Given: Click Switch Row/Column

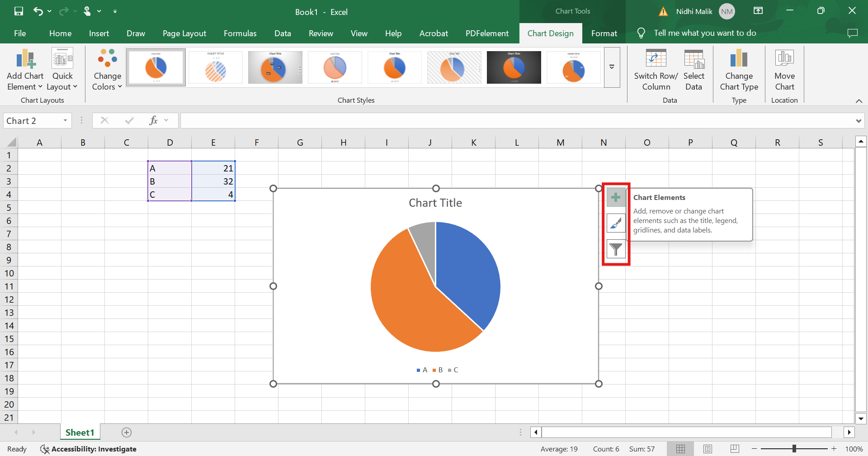Looking at the screenshot, I should (656, 70).
